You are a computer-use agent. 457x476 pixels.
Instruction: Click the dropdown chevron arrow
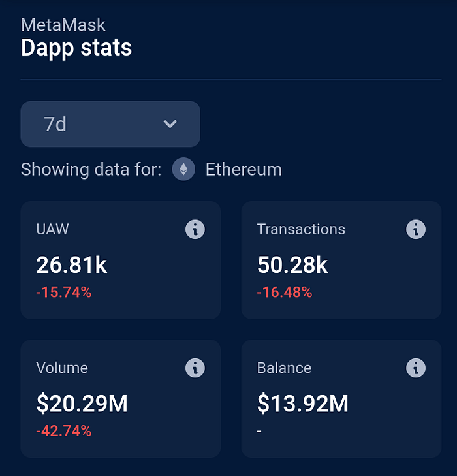[x=170, y=124]
